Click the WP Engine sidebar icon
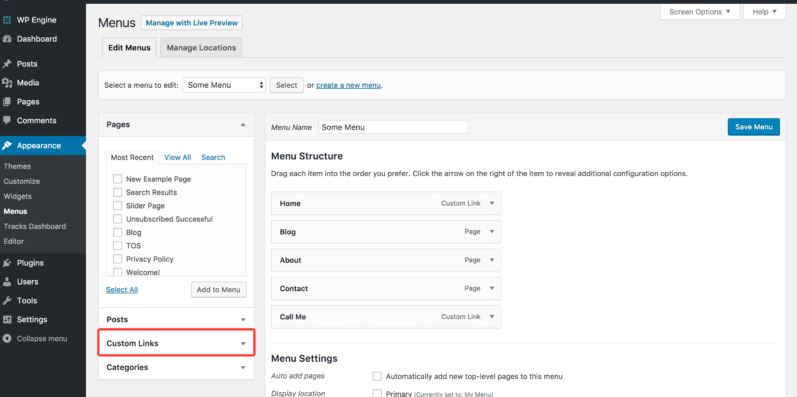The width and height of the screenshot is (797, 397). 7,20
